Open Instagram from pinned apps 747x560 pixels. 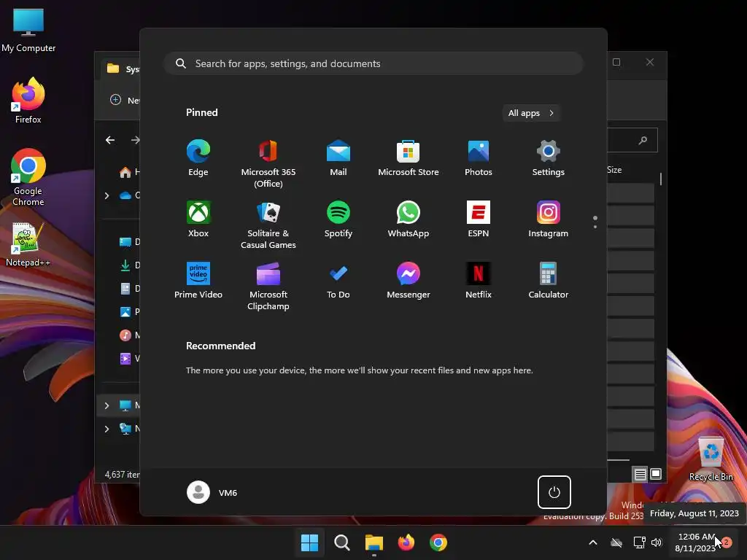[549, 219]
